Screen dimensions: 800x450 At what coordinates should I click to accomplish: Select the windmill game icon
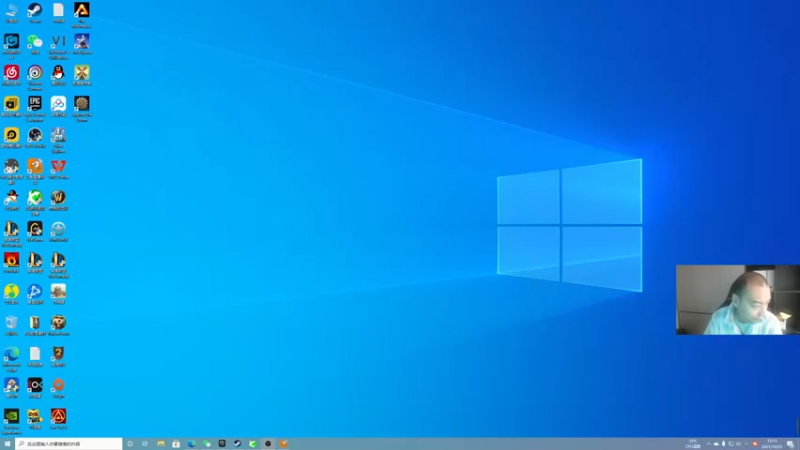(x=82, y=74)
